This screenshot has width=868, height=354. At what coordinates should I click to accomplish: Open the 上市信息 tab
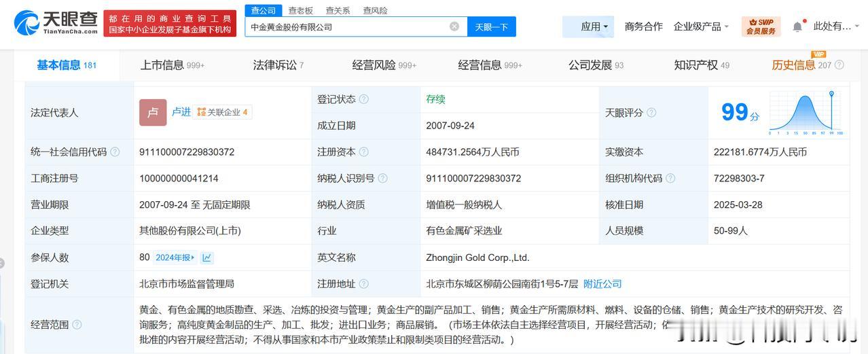coord(172,65)
